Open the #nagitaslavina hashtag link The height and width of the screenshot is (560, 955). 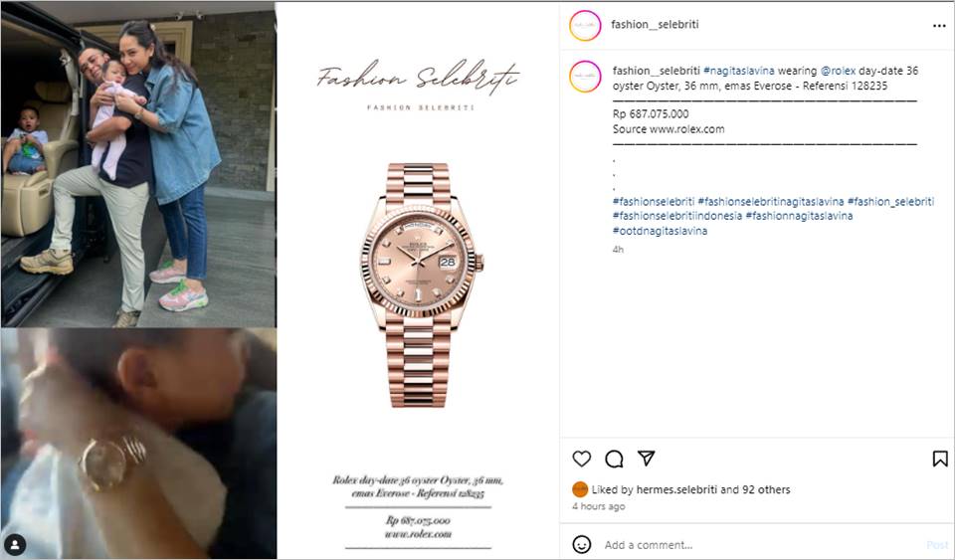click(x=739, y=71)
